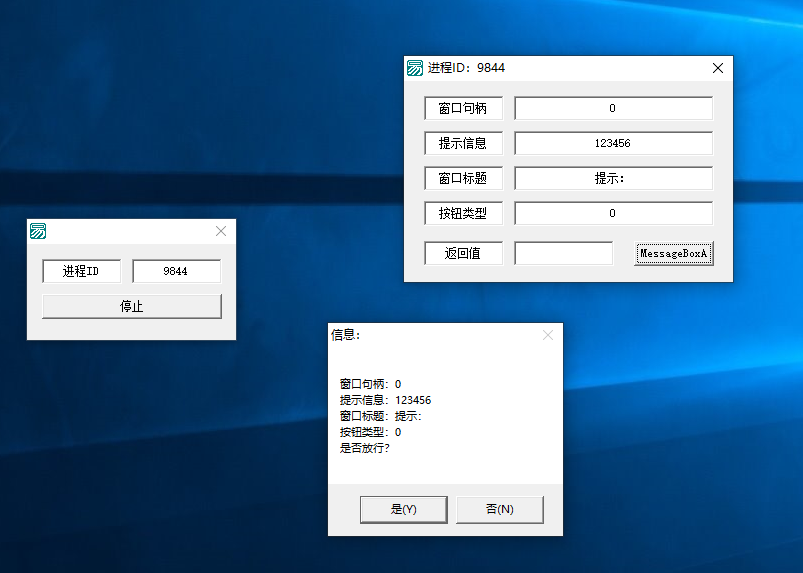Screen dimensions: 803x573
Task: Close the 进程ID: 9844 window
Action: coord(717,68)
